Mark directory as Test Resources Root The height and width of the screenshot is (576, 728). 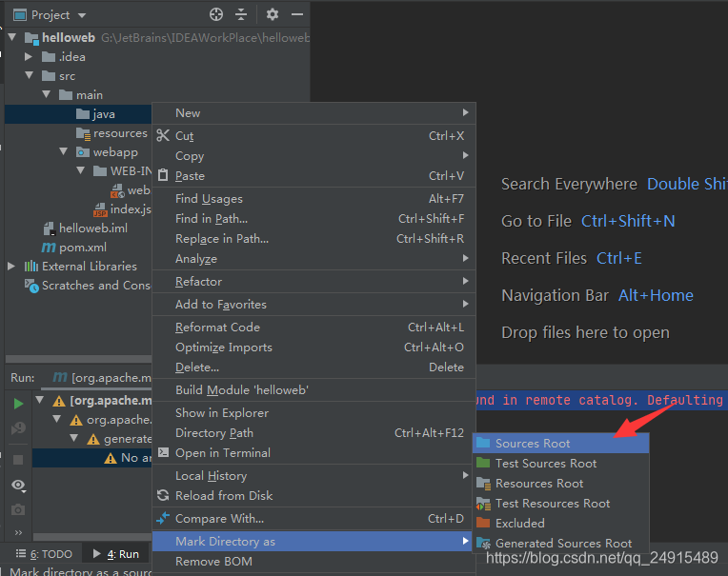pyautogui.click(x=560, y=504)
